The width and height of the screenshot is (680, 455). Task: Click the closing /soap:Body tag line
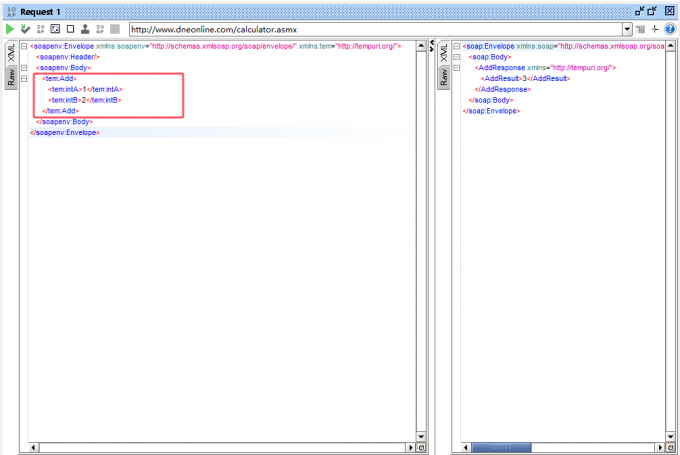[x=491, y=100]
